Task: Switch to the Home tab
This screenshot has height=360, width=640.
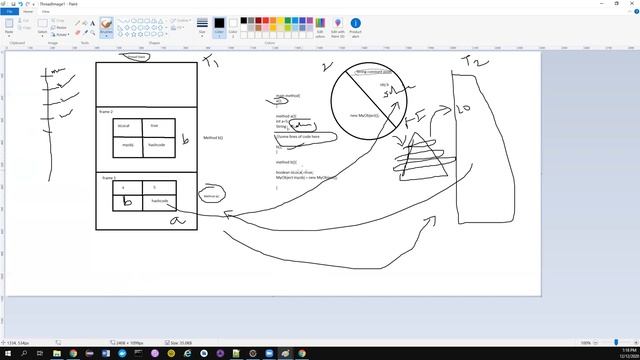Action: click(x=28, y=11)
